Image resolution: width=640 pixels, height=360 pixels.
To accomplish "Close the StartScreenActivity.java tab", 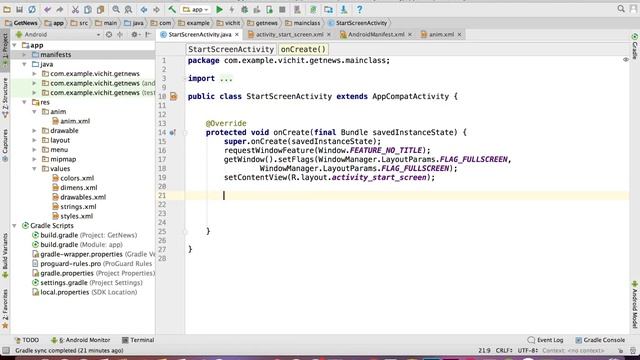I will tap(237, 35).
